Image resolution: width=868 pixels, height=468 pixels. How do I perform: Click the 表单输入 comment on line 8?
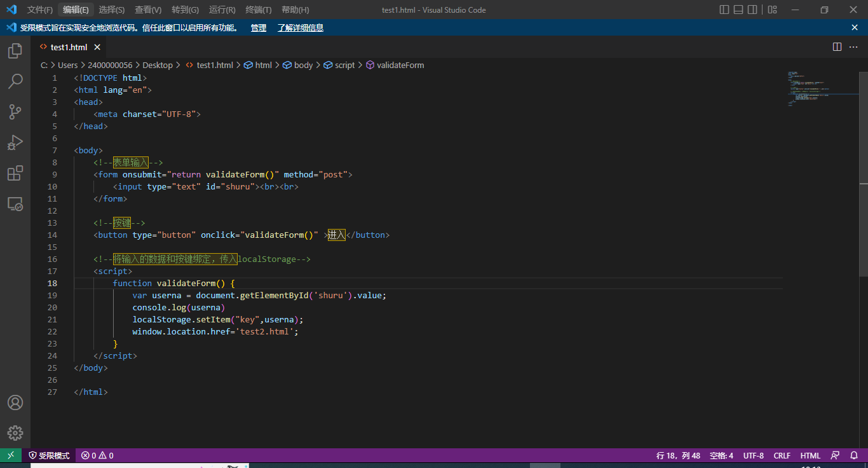tap(131, 162)
